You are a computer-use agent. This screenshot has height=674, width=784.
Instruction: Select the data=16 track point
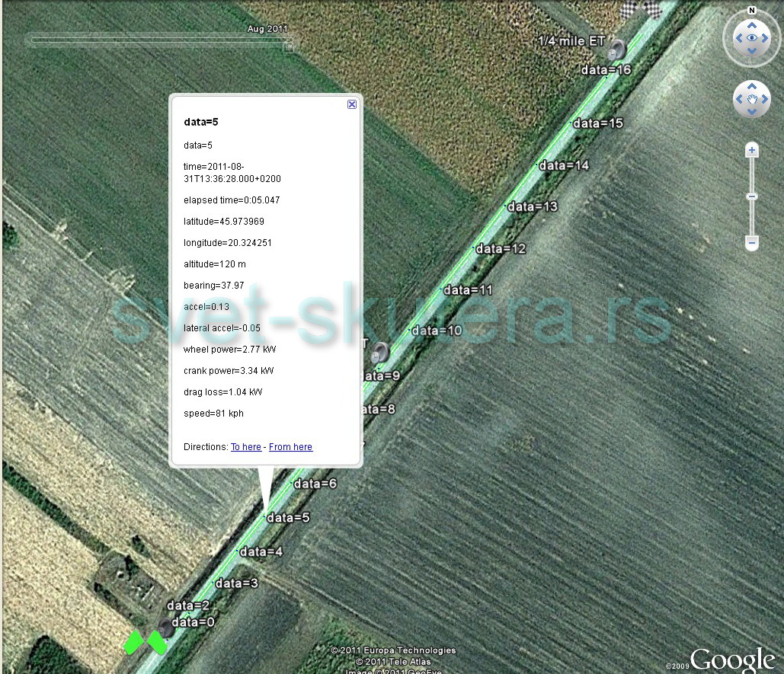pos(606,70)
